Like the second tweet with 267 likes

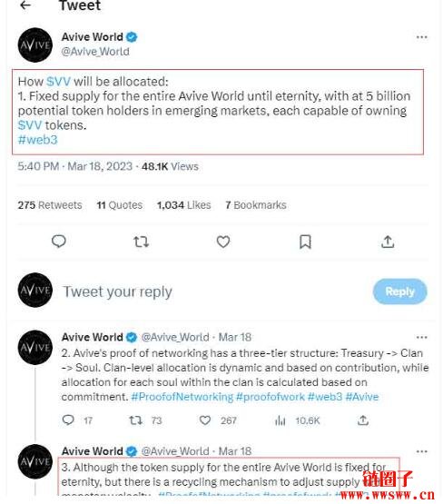click(205, 420)
